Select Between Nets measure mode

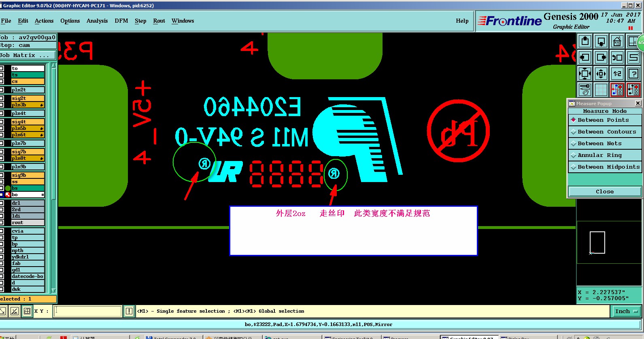pos(605,144)
